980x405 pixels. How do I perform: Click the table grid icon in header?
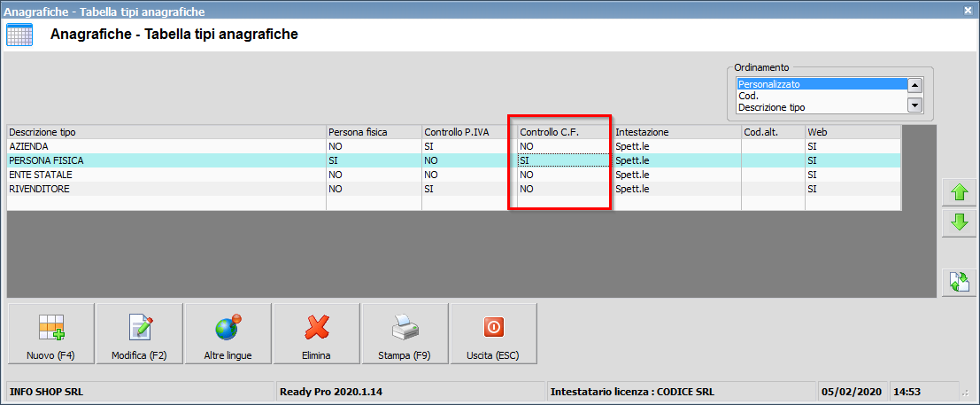(x=19, y=35)
